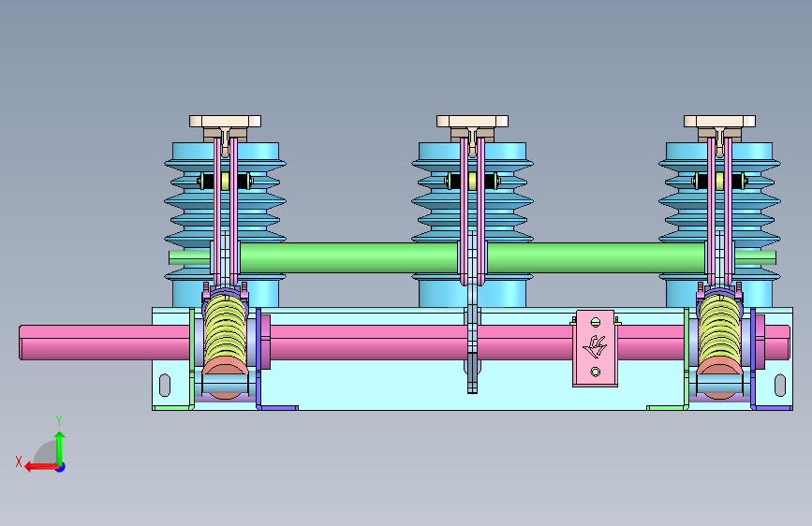Select the beige terminal cap on the rightmost insulator
The height and width of the screenshot is (526, 812).
point(720,121)
